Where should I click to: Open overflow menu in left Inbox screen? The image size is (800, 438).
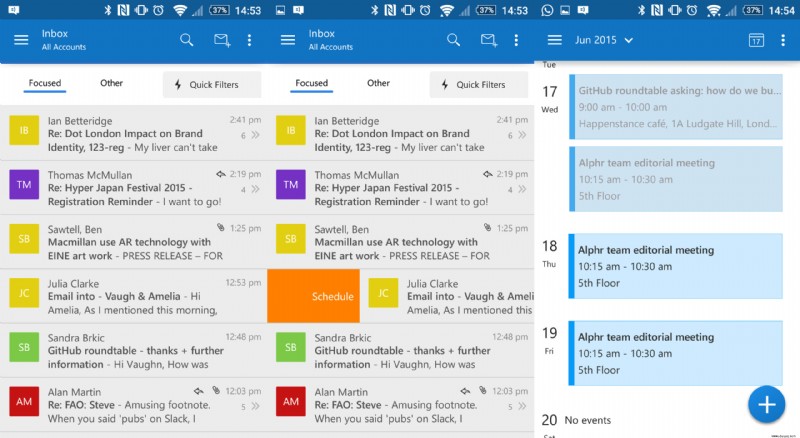point(249,40)
